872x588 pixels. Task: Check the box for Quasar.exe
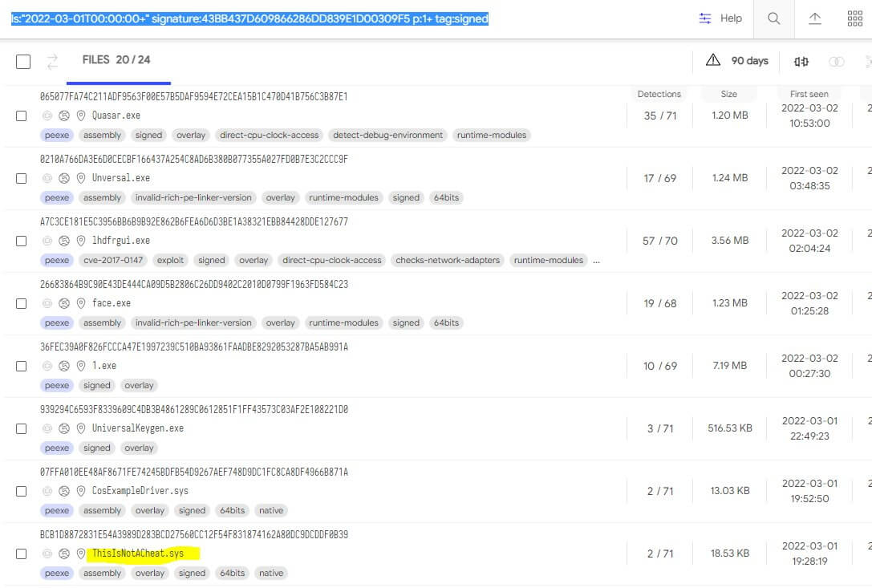[22, 116]
